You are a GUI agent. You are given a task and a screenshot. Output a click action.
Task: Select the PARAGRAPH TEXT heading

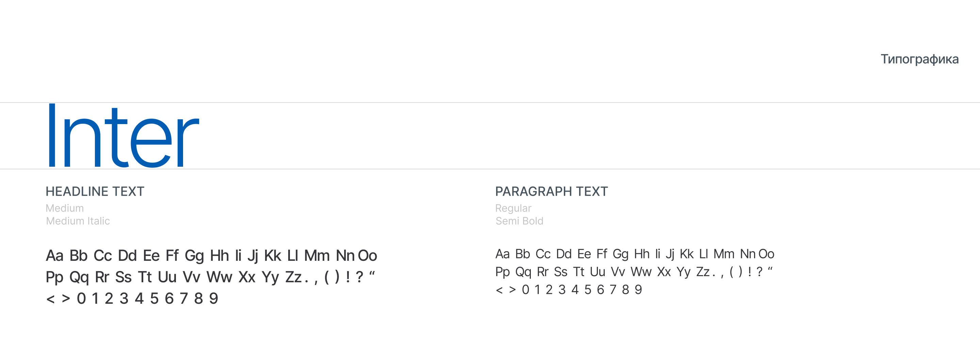[551, 191]
